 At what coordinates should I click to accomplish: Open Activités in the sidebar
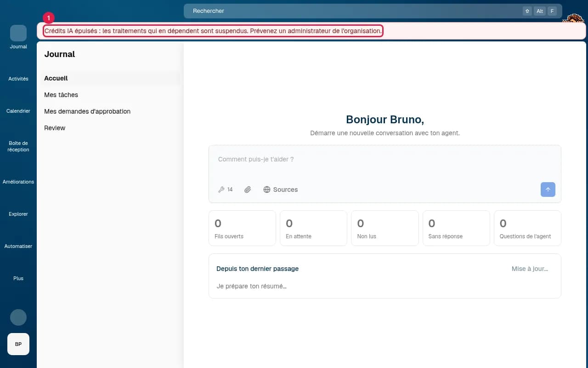point(18,79)
